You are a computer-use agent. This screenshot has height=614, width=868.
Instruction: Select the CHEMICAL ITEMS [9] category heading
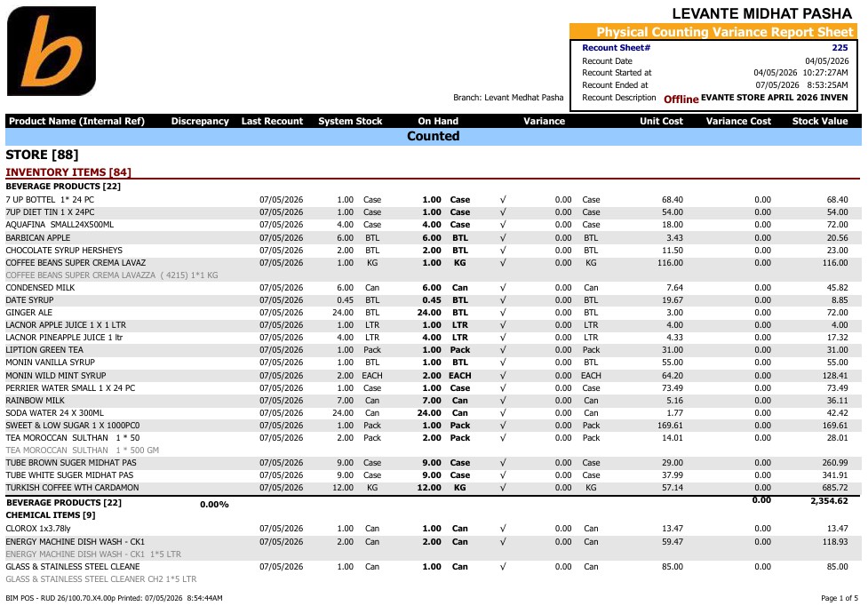tap(51, 514)
